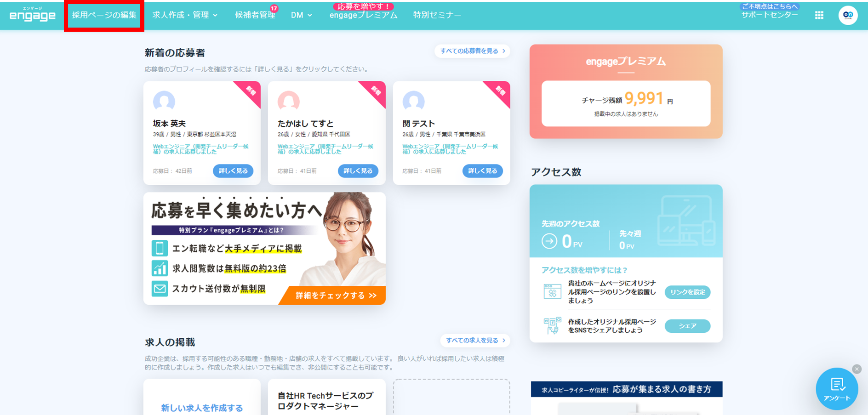
Task: Click the envelope icon in banner
Action: [x=160, y=289]
